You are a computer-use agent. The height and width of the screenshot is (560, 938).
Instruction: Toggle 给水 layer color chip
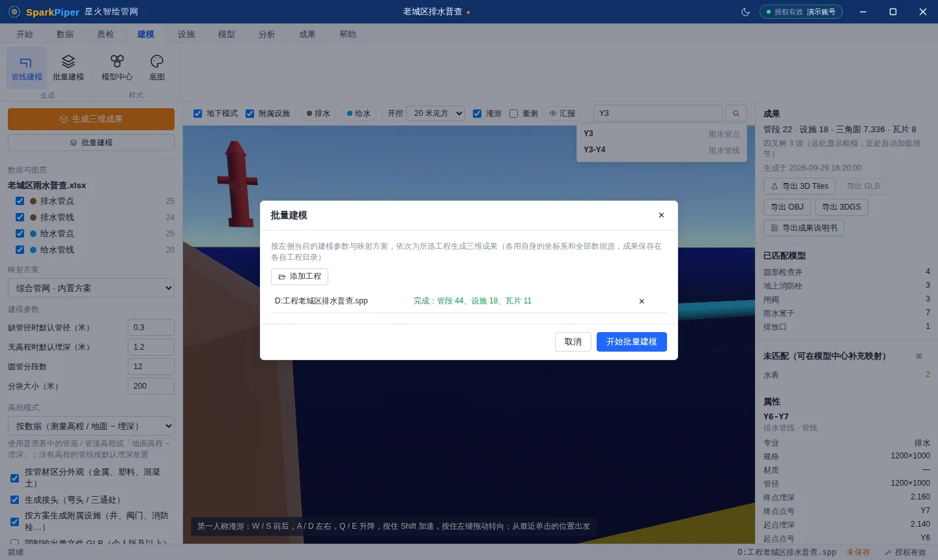[x=359, y=113]
